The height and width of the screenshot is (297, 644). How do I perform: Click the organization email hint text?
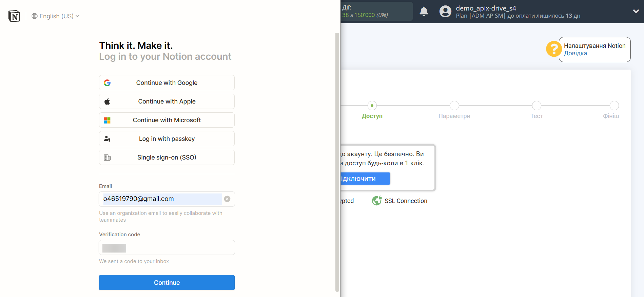click(x=161, y=217)
